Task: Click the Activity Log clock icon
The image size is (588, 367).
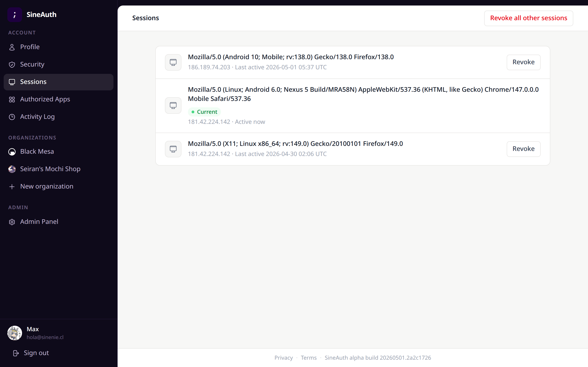Action: (12, 117)
